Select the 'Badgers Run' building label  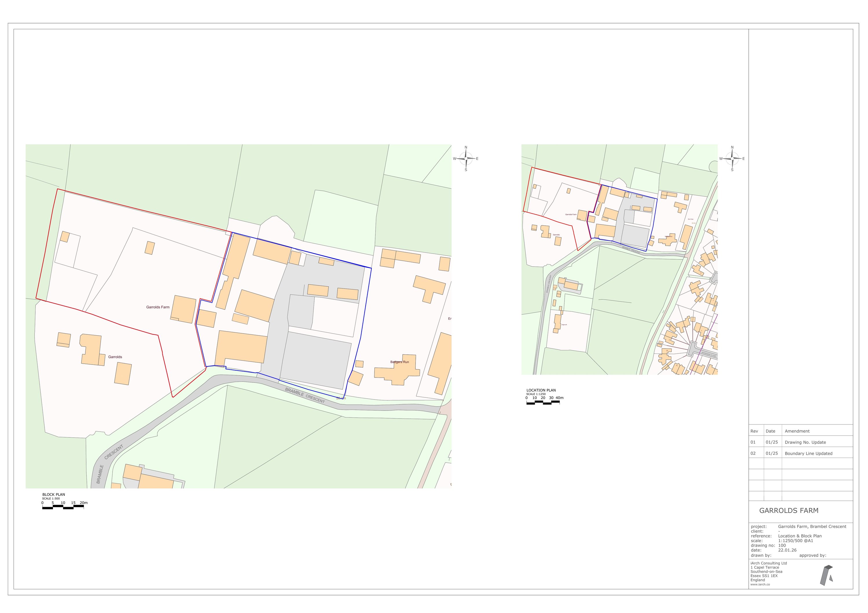(399, 362)
